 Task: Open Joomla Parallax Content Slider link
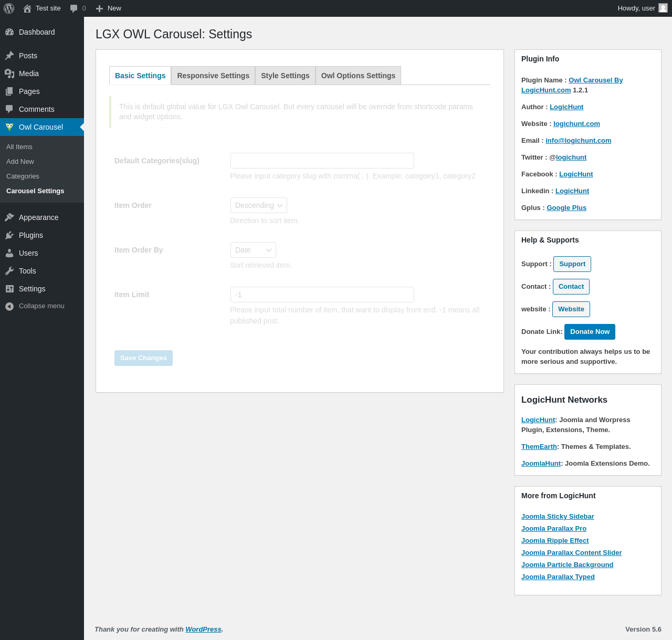coord(571,553)
